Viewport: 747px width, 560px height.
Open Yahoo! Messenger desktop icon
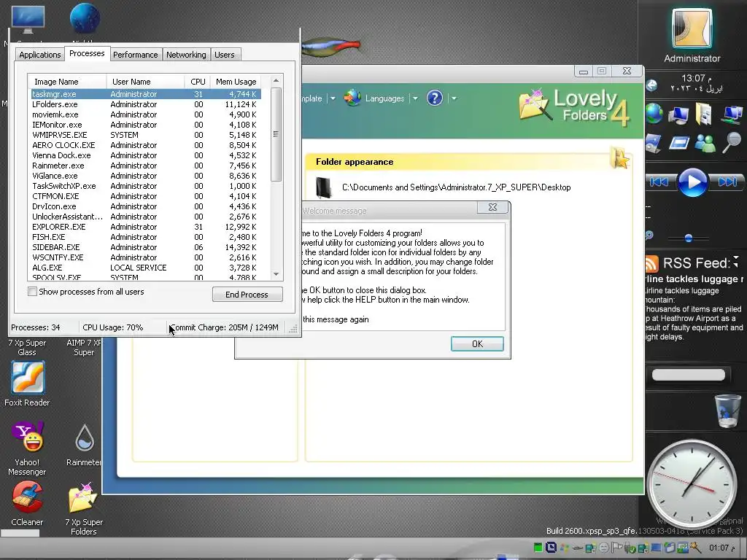click(28, 437)
